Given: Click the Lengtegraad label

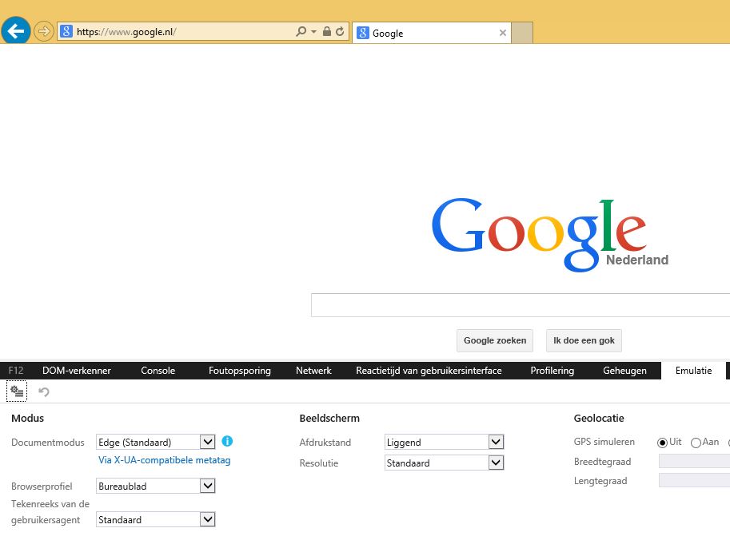Looking at the screenshot, I should coord(600,481).
